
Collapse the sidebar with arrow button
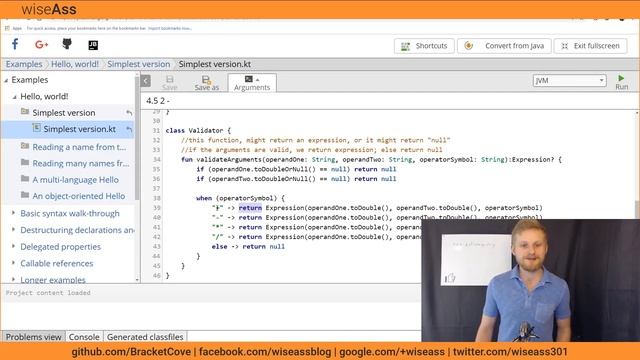146,81
